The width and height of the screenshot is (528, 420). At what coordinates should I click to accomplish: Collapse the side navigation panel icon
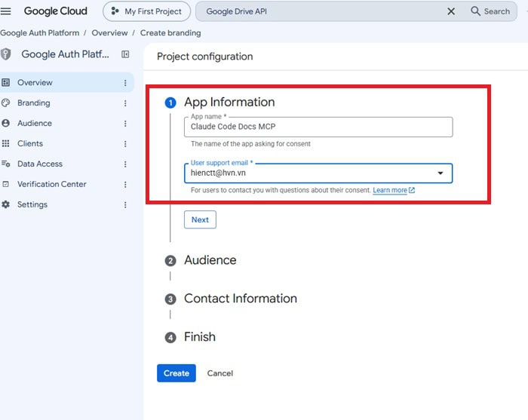pos(125,54)
